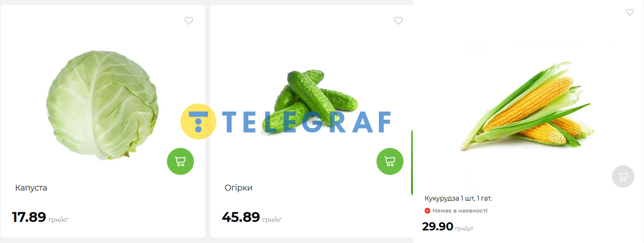Open the cabbage product image

(x=102, y=105)
